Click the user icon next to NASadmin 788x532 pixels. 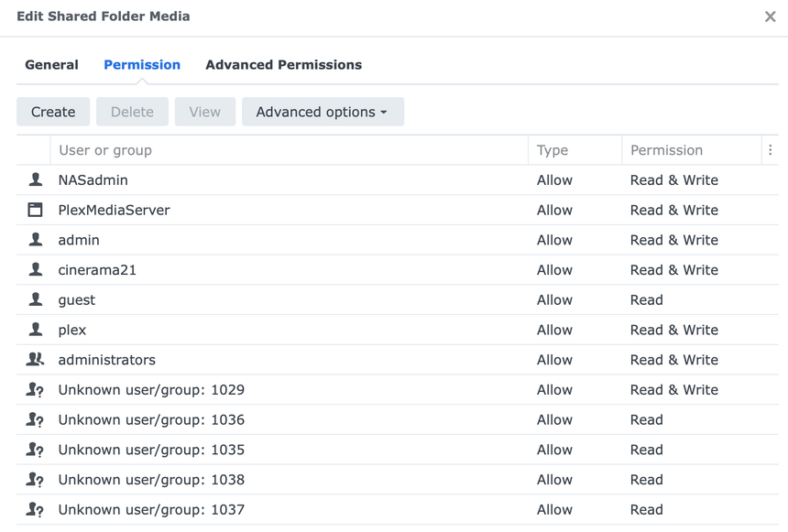coord(35,179)
